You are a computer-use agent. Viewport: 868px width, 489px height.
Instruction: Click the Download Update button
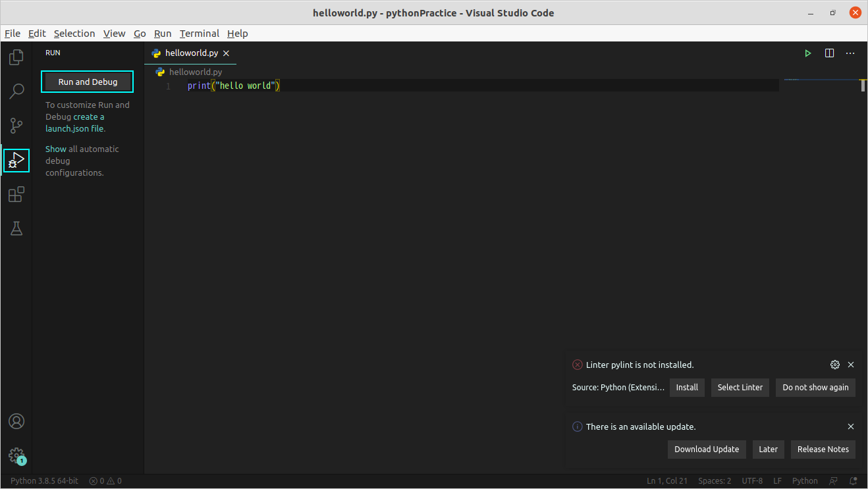(x=707, y=450)
